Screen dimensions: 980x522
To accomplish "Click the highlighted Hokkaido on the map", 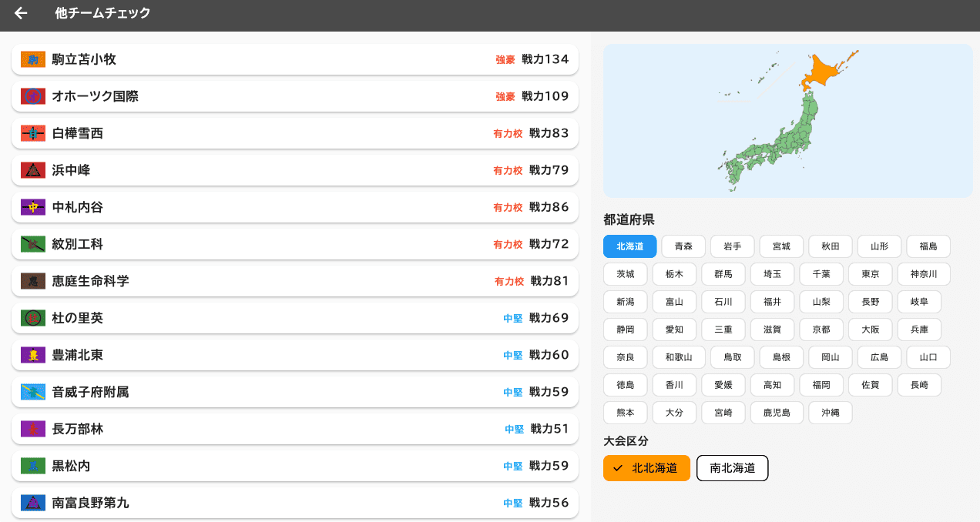I will 821,72.
